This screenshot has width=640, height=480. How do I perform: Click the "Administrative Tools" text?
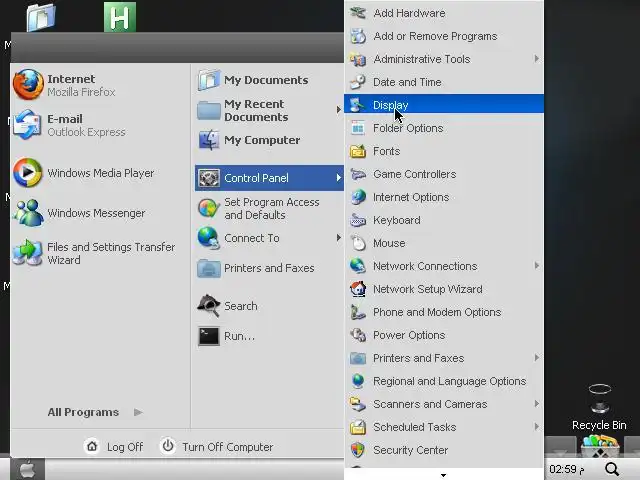coord(422,59)
